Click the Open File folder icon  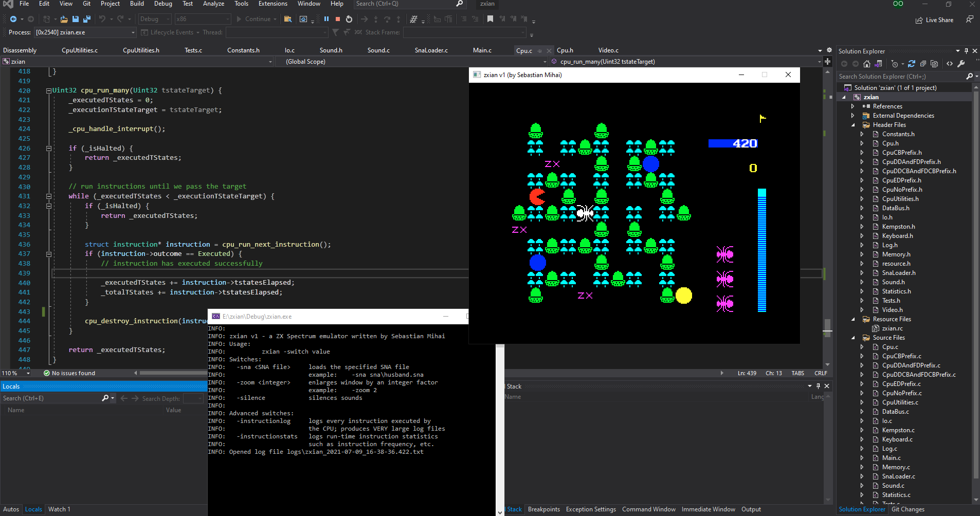click(x=64, y=19)
